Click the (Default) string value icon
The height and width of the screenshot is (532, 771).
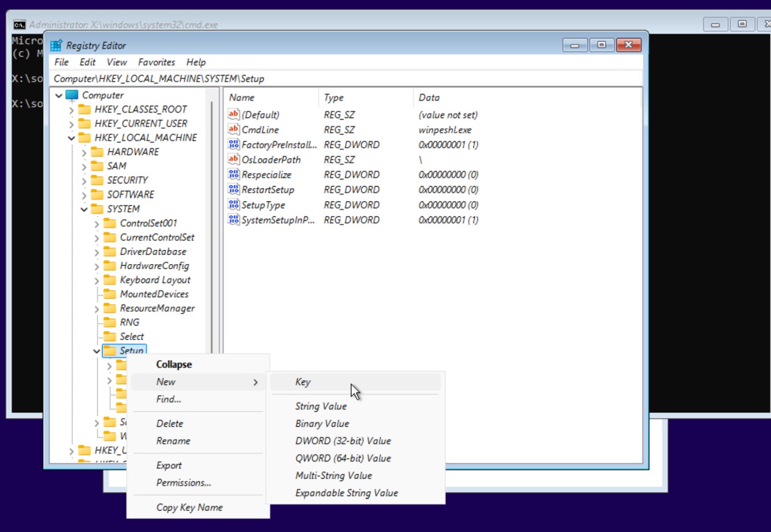point(234,114)
